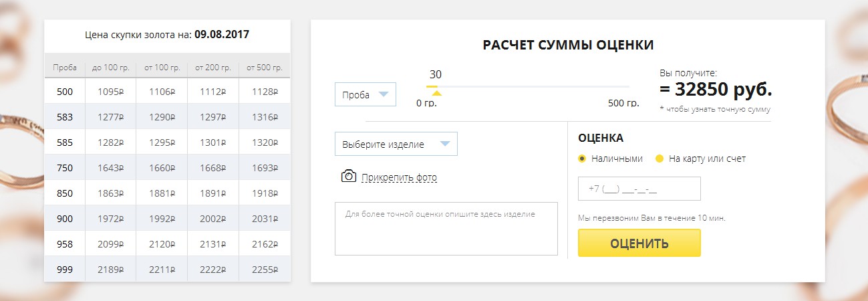Click the 32850 руб. result amount

tap(715, 90)
